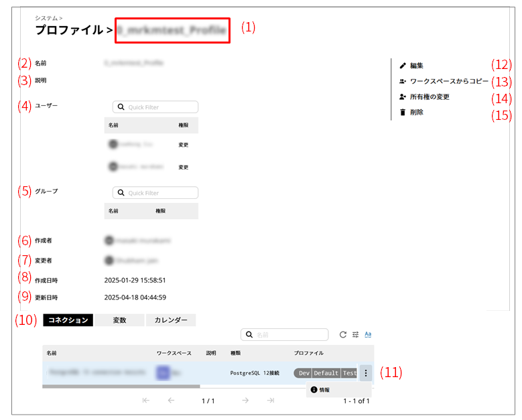Image resolution: width=522 pixels, height=420 pixels.
Task: Go to the previous page arrow
Action: 171,401
